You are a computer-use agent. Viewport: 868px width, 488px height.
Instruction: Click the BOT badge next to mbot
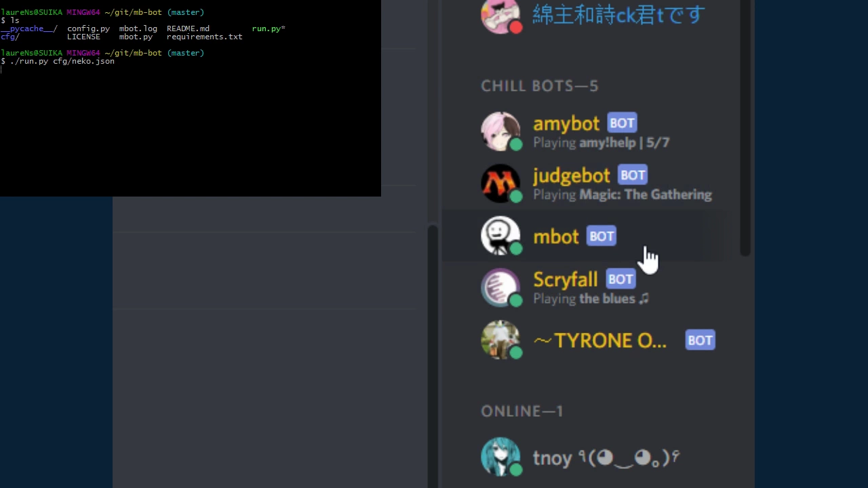(601, 236)
